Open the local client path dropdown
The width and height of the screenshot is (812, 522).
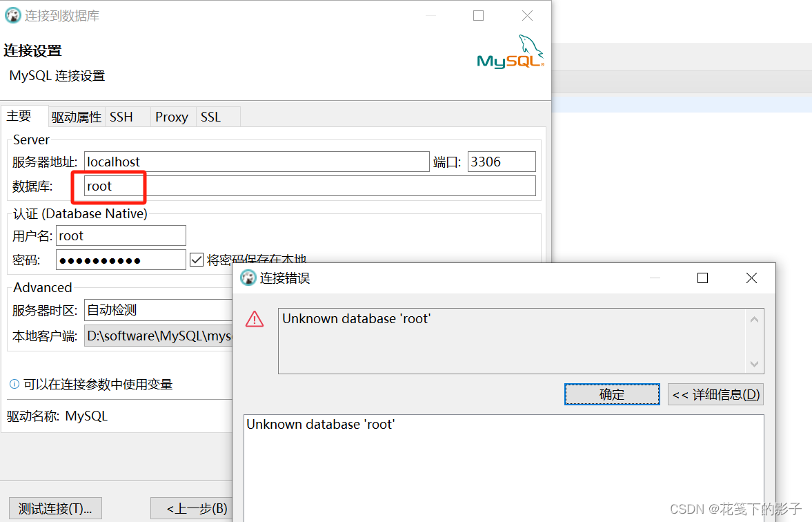[x=159, y=336]
